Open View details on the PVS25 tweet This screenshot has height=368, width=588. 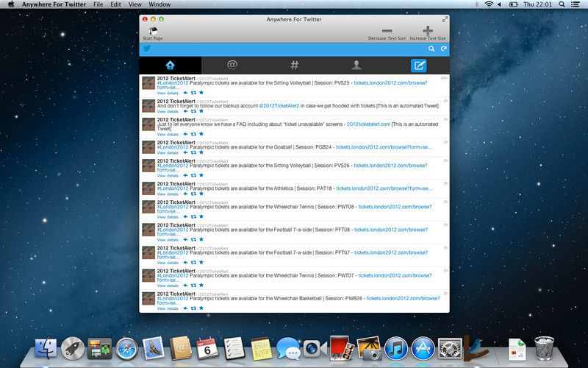[168, 93]
